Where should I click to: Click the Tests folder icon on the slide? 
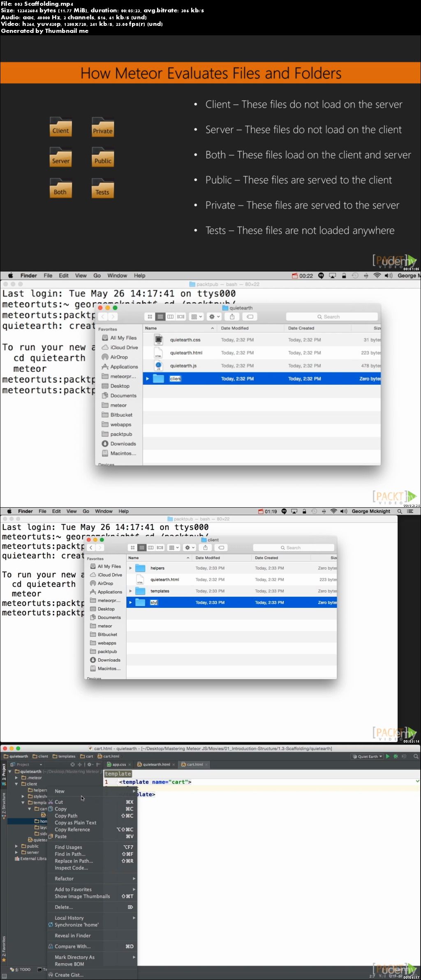coord(102,189)
